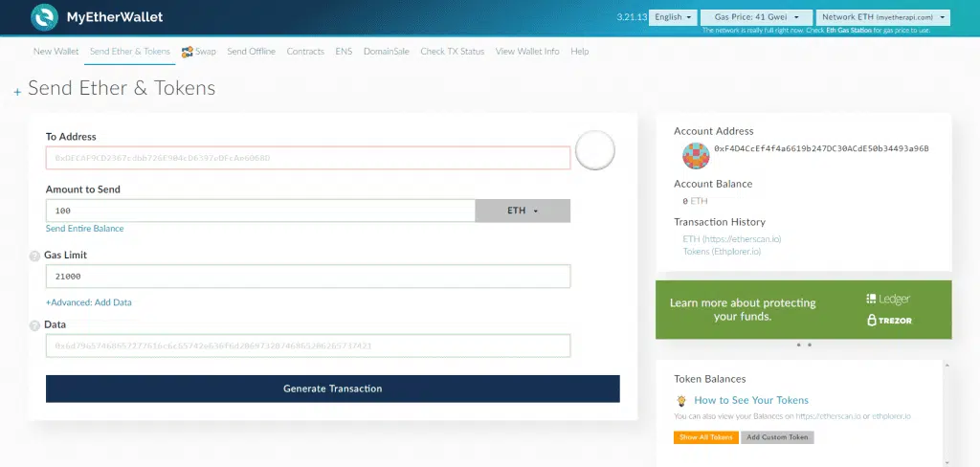Switch to View Wallet Info tab
The height and width of the screenshot is (467, 980).
527,52
